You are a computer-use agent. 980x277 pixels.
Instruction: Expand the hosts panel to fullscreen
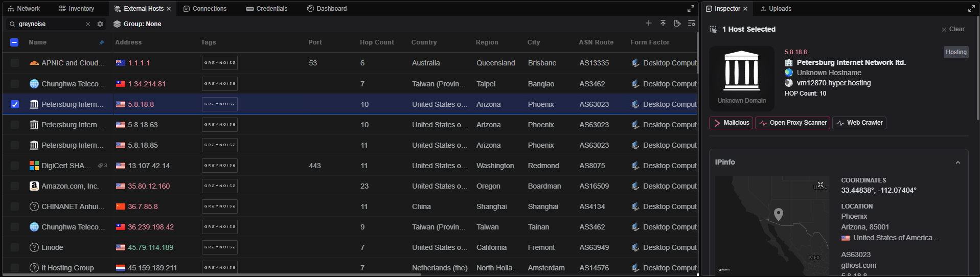coord(691,9)
